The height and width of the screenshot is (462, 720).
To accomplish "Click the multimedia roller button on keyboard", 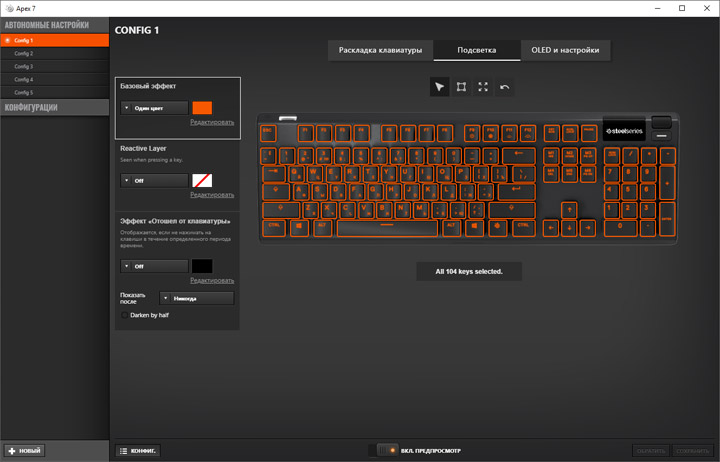I will [x=661, y=122].
